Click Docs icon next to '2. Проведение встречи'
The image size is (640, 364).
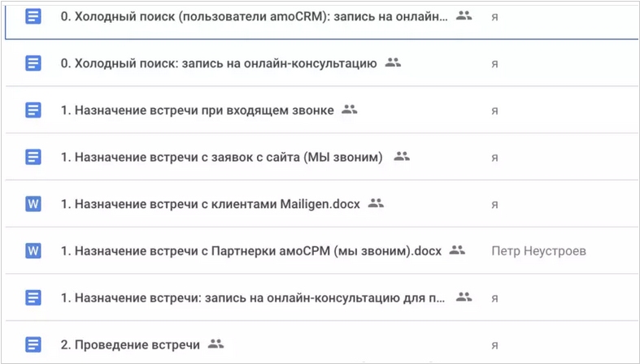[x=33, y=344]
